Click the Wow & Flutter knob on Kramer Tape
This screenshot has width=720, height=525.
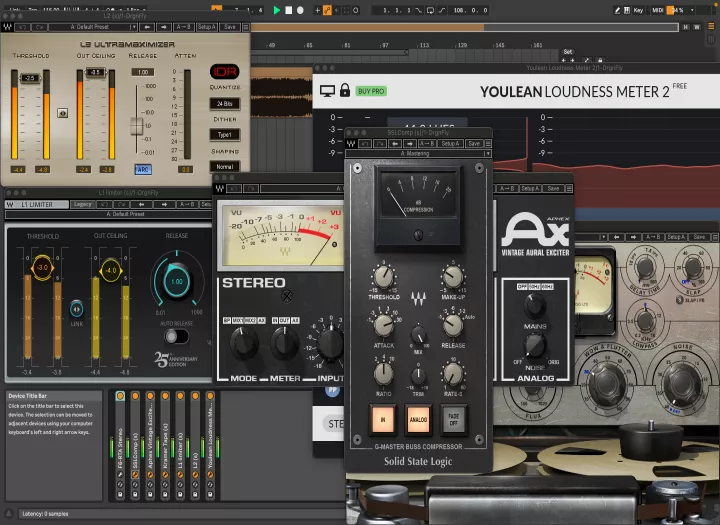[x=607, y=385]
